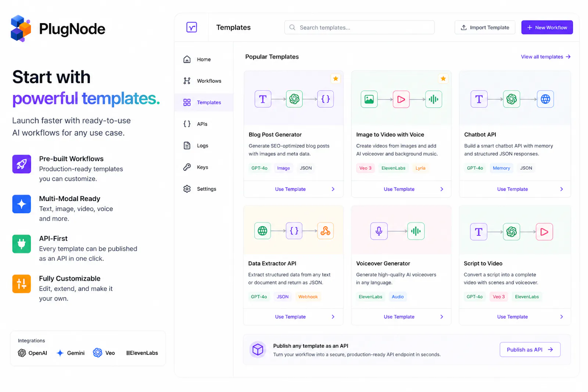588x392 pixels.
Task: Click chevron on Script to Video Use Template
Action: [562, 317]
